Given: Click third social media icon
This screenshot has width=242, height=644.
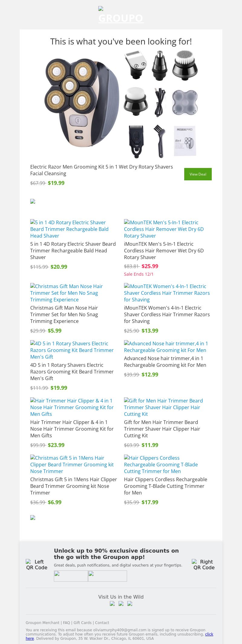Looking at the screenshot, I should pos(130,603).
